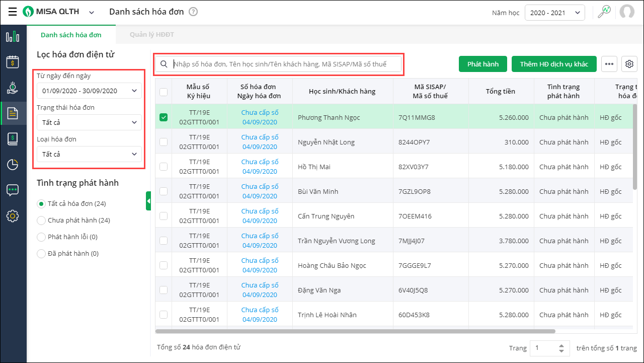Tick the checkbox for Nguyễn Nhật Long
The height and width of the screenshot is (363, 644).
click(x=164, y=142)
